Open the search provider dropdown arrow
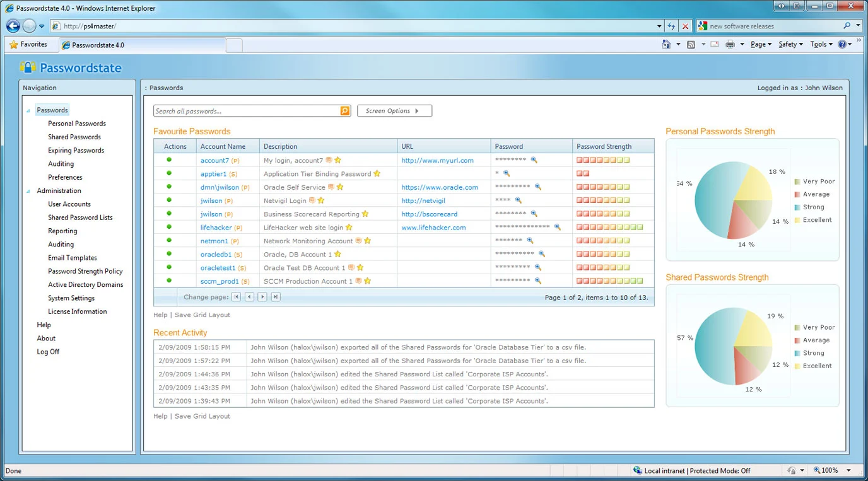 [x=858, y=26]
